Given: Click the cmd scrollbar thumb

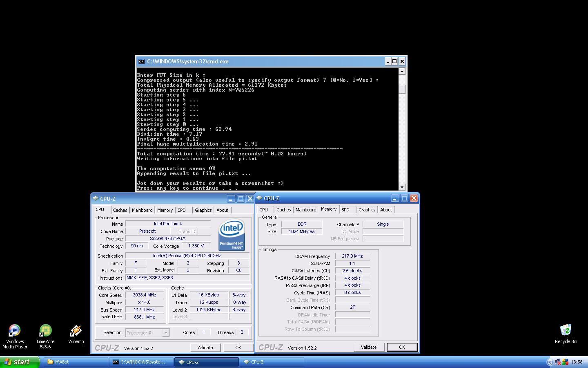Looking at the screenshot, I should click(402, 90).
